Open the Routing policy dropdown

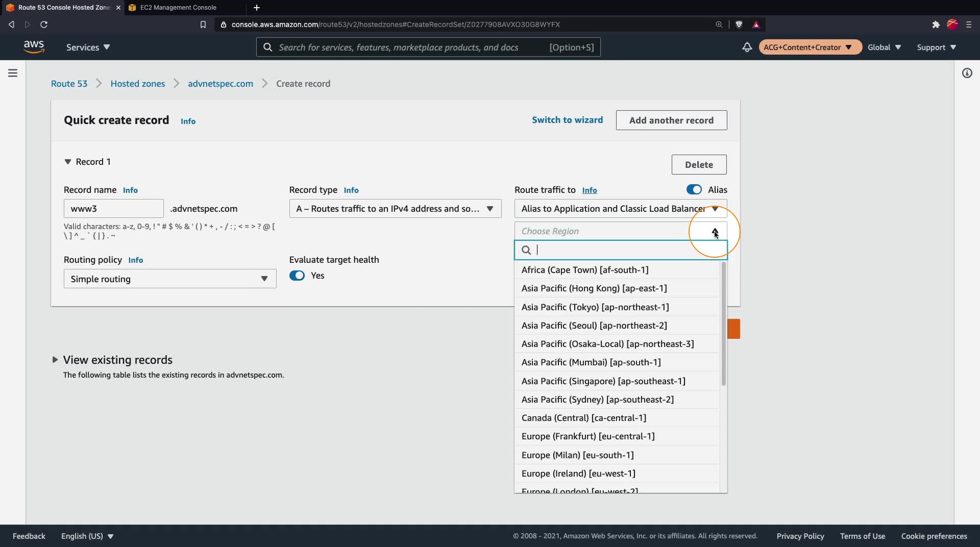(x=170, y=279)
